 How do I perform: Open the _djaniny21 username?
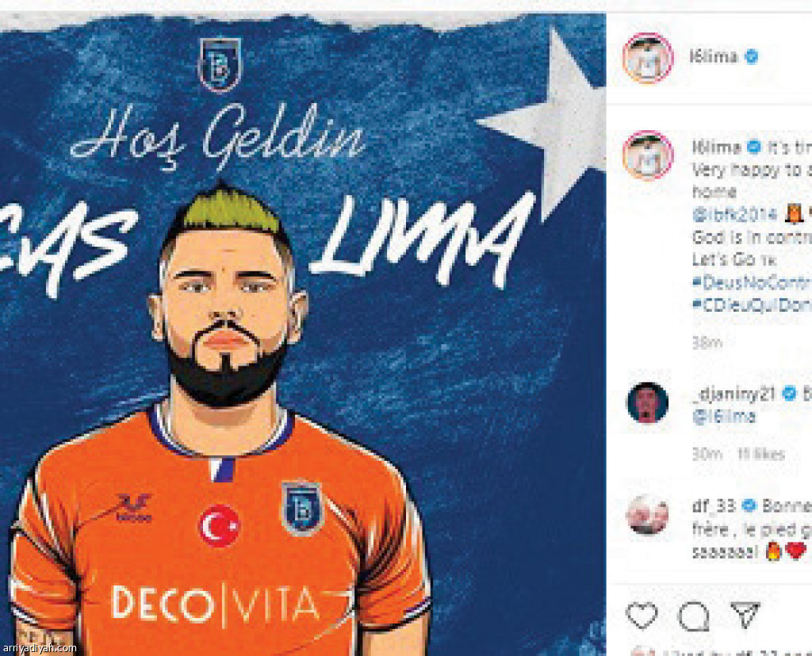734,393
